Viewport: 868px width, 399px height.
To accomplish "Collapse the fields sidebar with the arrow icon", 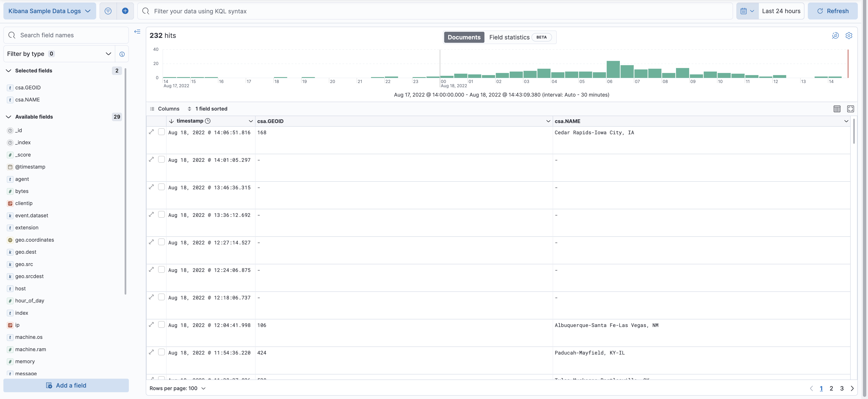I will [137, 31].
